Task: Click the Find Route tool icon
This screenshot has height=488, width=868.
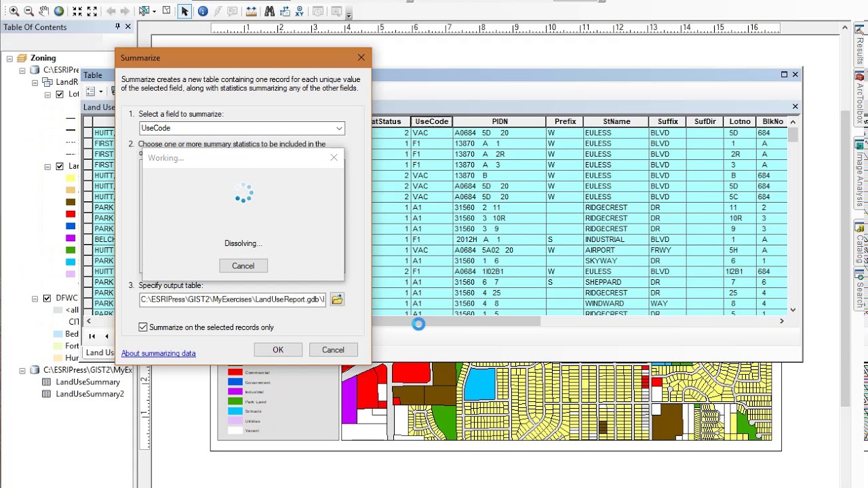Action: tap(284, 12)
